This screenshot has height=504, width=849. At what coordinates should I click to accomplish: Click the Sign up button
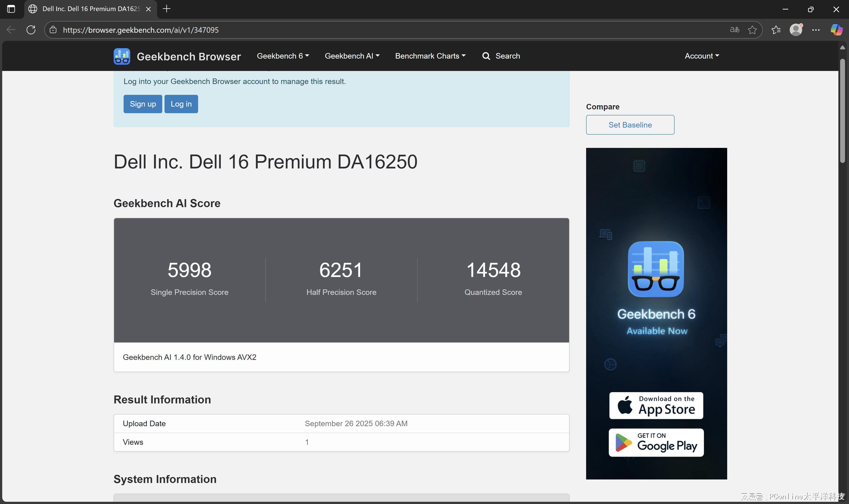coord(143,104)
